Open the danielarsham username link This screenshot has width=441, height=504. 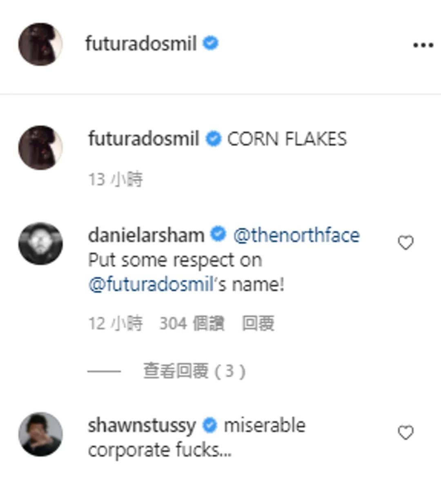(x=146, y=235)
